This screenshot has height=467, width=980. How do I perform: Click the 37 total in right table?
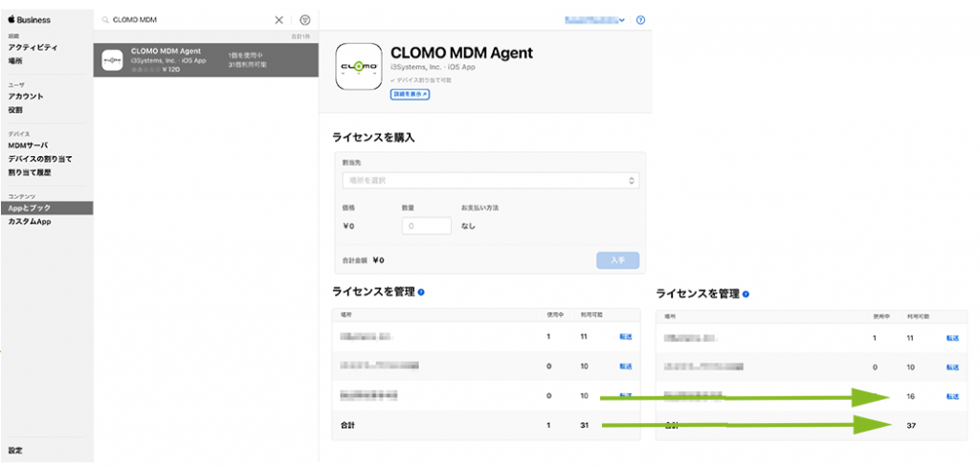(911, 426)
